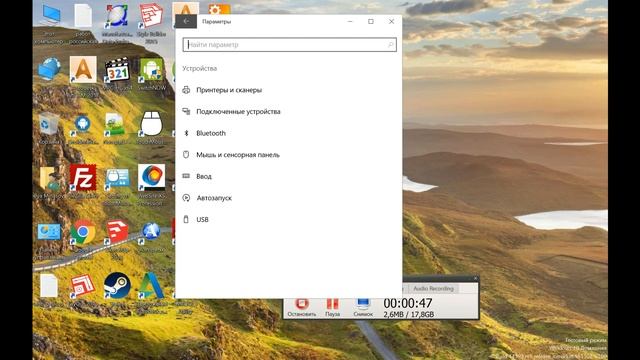Image resolution: width=640 pixels, height=360 pixels.
Task: Close the screen recorder panel
Action: [x=475, y=278]
